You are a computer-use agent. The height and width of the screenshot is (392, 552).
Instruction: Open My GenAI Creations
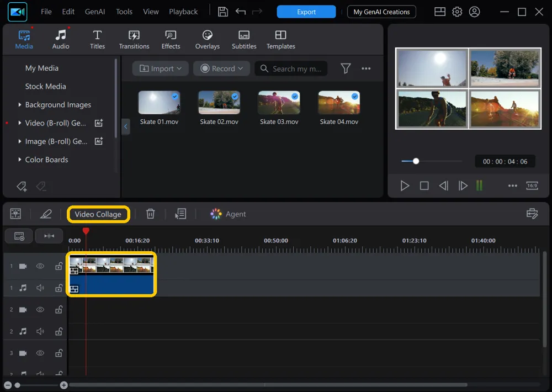(381, 12)
